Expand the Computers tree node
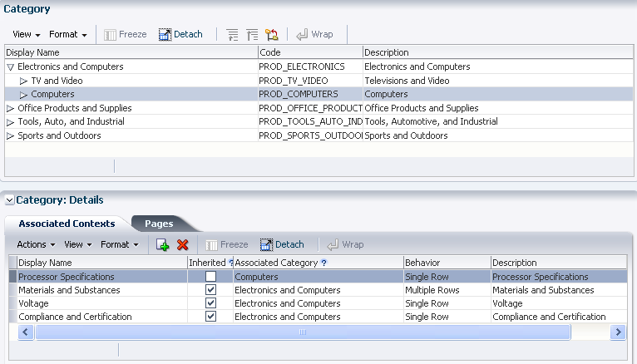Image resolution: width=637 pixels, height=364 pixels. click(23, 95)
